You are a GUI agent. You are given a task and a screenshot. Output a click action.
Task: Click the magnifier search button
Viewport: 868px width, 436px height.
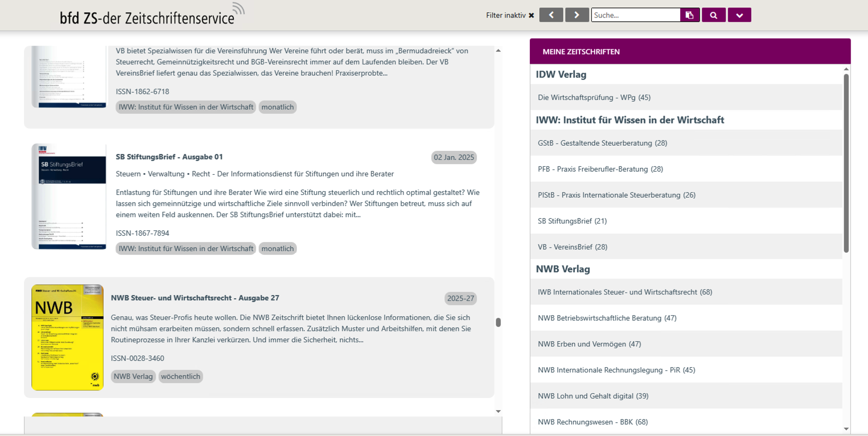713,15
